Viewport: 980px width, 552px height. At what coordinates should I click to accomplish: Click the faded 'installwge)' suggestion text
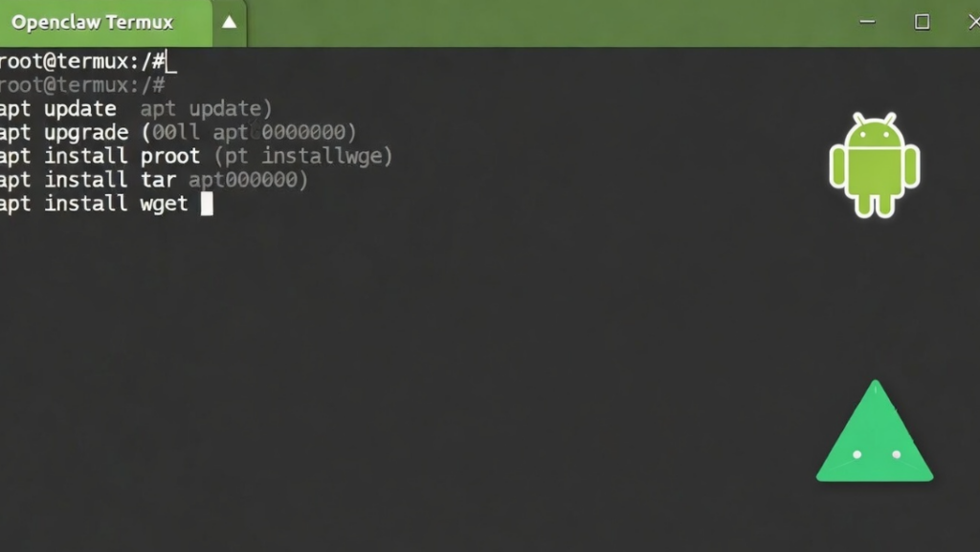point(326,156)
